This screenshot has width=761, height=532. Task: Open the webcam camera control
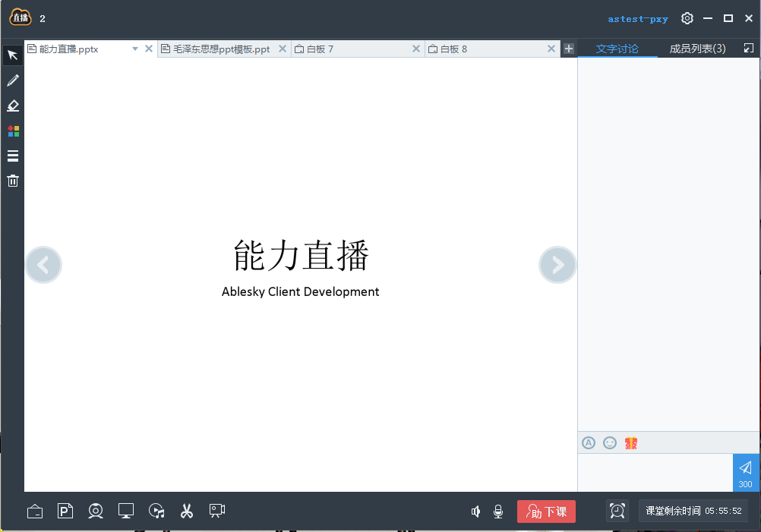(x=96, y=512)
